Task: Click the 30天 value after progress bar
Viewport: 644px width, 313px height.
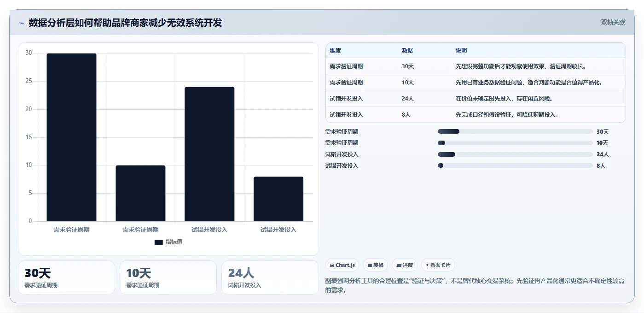Action: 603,131
